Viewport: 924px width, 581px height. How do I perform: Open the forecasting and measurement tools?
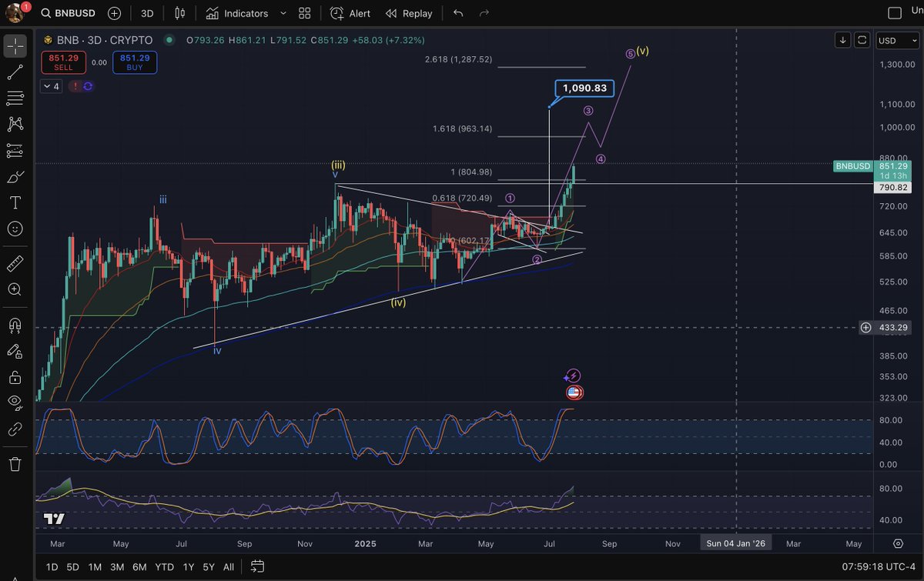point(15,151)
